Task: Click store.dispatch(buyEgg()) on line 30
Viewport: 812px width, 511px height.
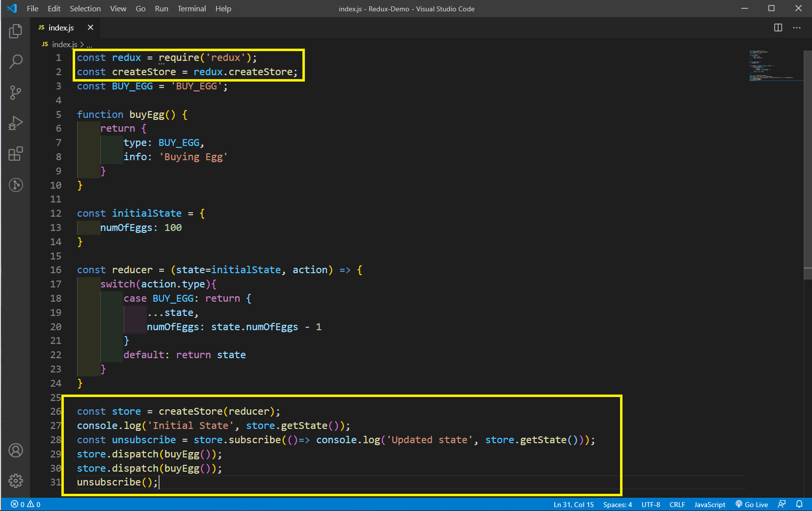Action: tap(147, 468)
